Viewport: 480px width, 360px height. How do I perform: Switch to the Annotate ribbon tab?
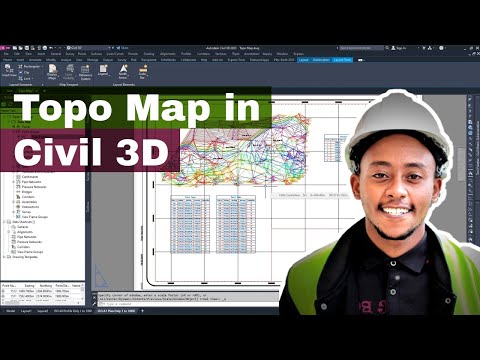[x=35, y=60]
